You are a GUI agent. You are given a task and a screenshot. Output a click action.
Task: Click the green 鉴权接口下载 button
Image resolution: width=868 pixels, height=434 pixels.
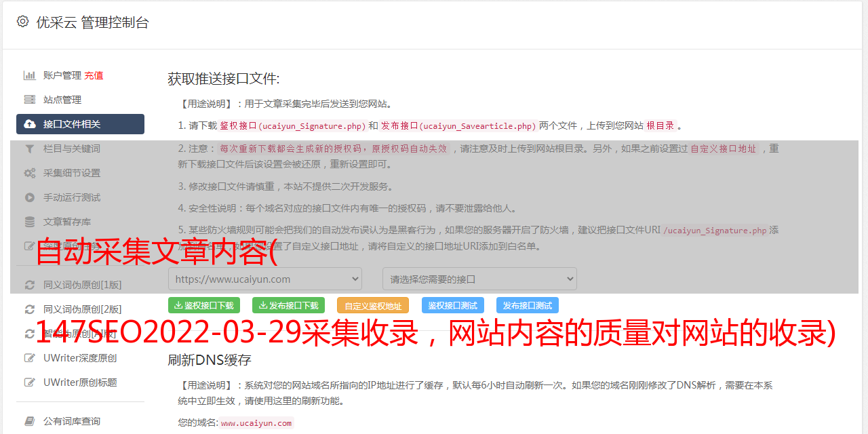(204, 305)
